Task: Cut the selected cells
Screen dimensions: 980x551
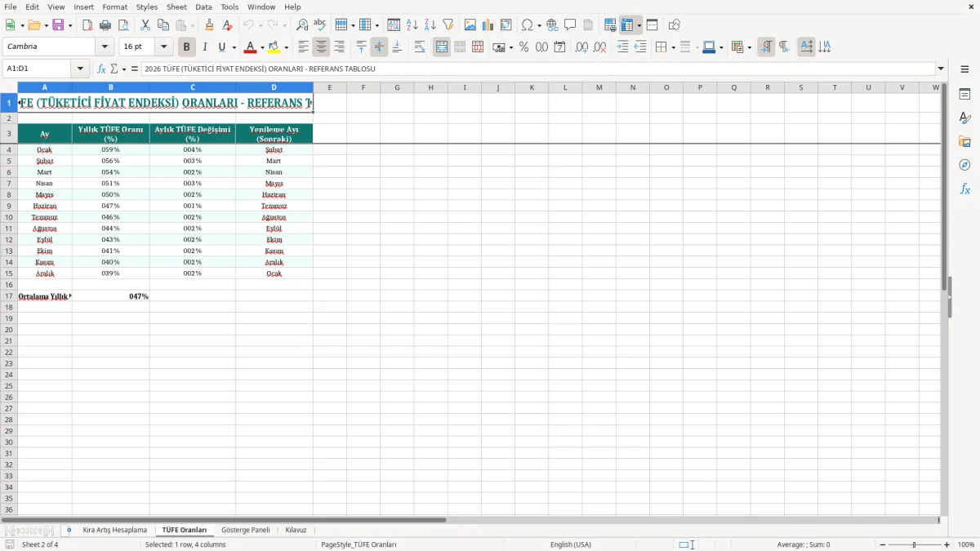Action: [x=145, y=25]
